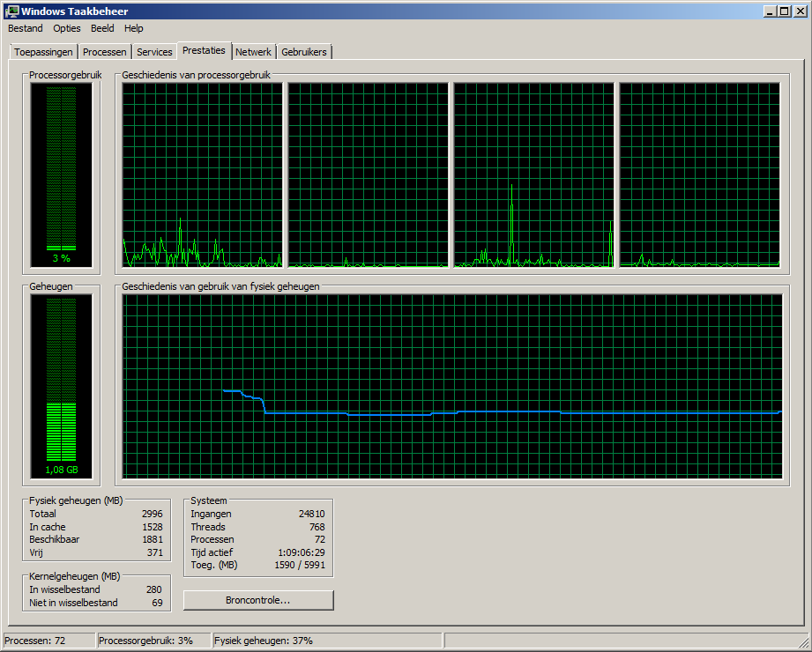This screenshot has width=812, height=652.
Task: Click the Task Manager title bar icon
Action: pyautogui.click(x=11, y=11)
